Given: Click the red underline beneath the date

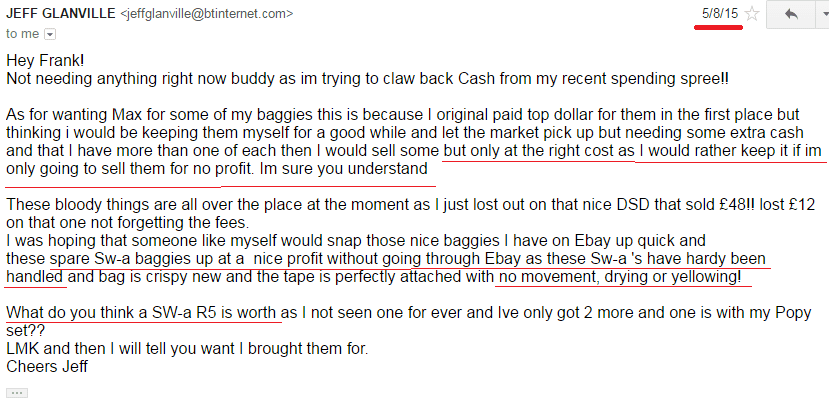Looking at the screenshot, I should click(x=720, y=27).
